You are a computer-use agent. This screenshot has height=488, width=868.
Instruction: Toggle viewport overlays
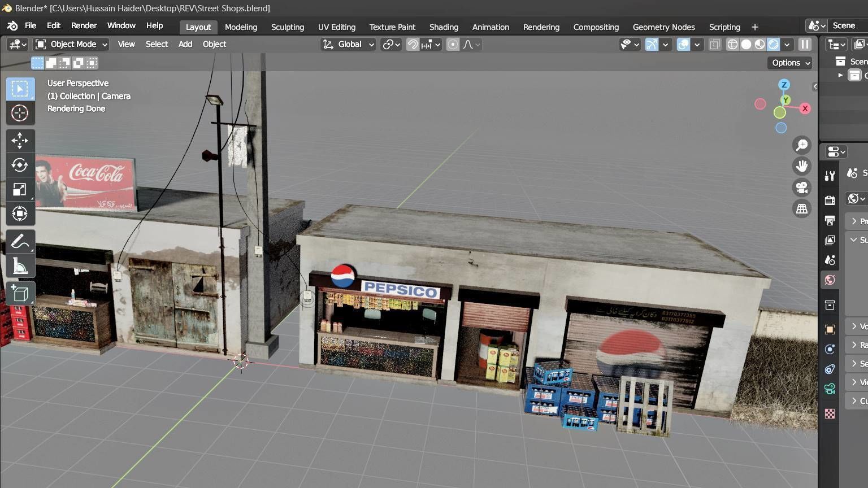tap(683, 44)
